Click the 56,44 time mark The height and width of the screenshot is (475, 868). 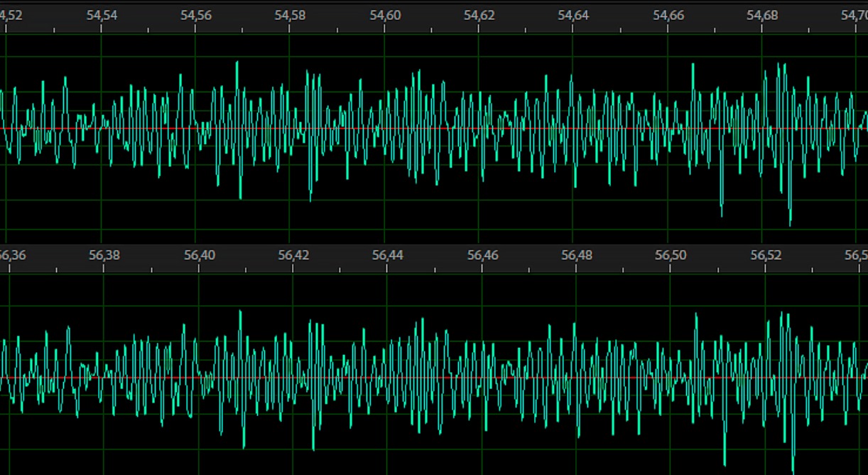pyautogui.click(x=387, y=255)
